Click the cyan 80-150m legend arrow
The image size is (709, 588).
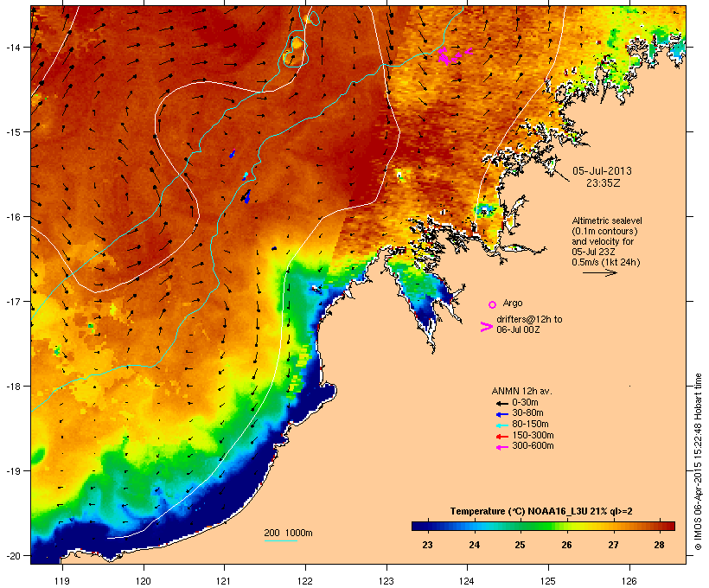[501, 425]
